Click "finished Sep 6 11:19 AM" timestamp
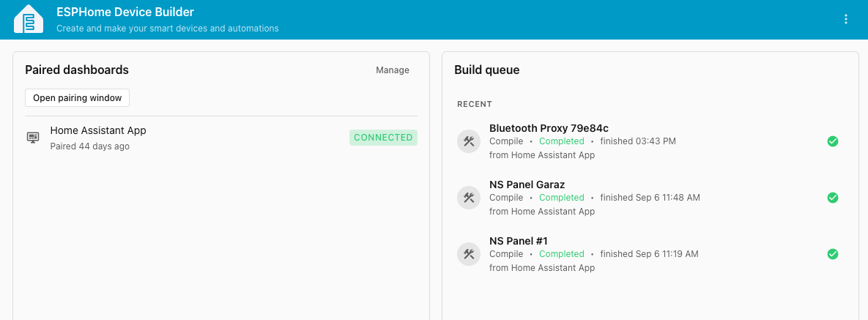 tap(649, 254)
